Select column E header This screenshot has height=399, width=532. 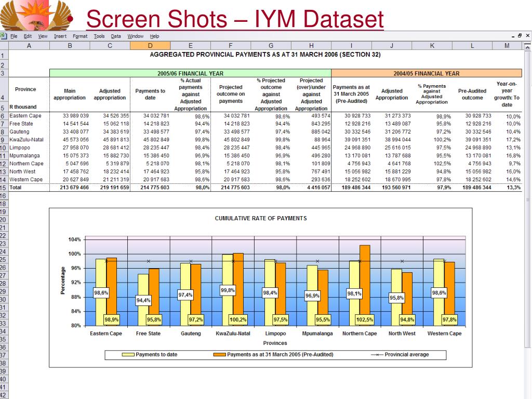(x=190, y=46)
